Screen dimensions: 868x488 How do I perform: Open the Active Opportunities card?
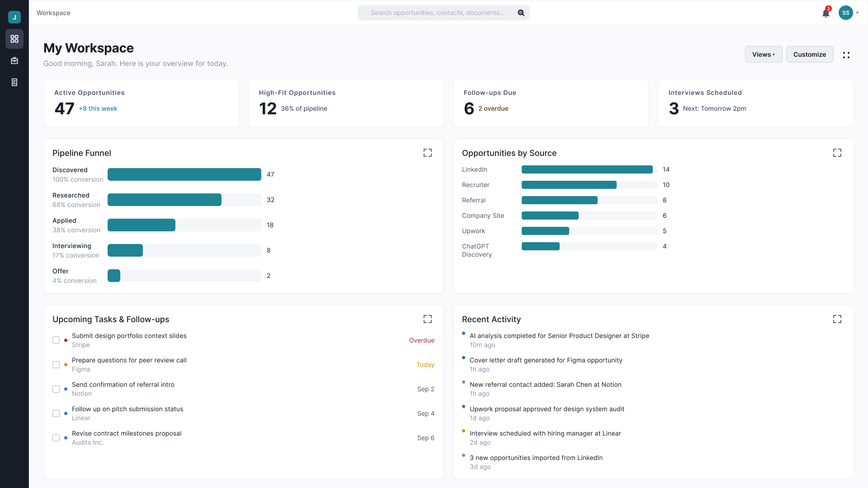tap(141, 103)
